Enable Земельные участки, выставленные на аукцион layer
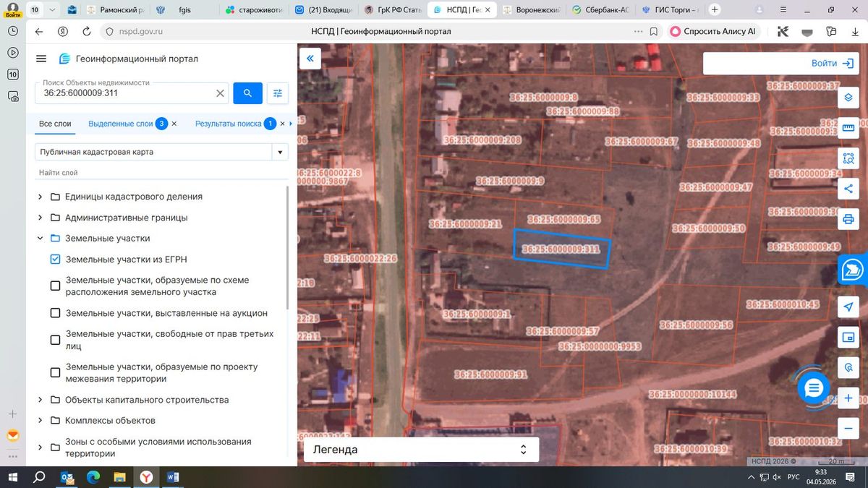 tap(56, 313)
